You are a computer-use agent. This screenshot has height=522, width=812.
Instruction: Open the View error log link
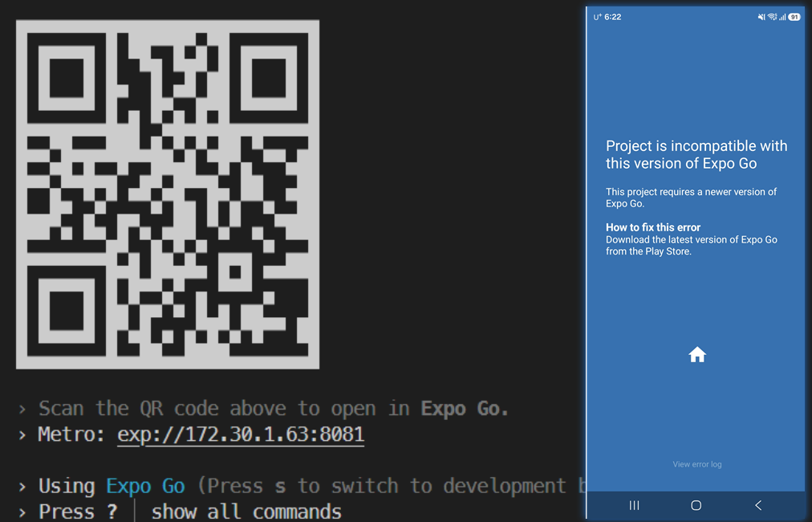click(x=697, y=464)
